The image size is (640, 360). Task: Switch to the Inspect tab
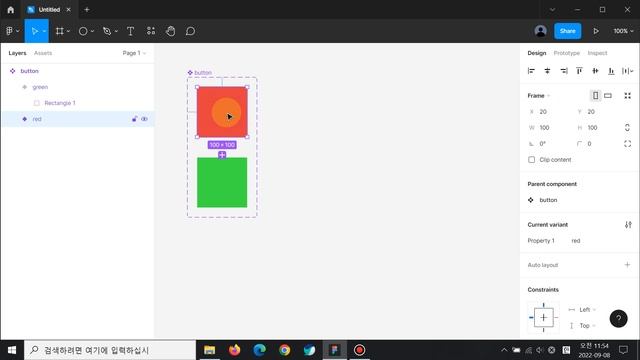click(x=597, y=53)
